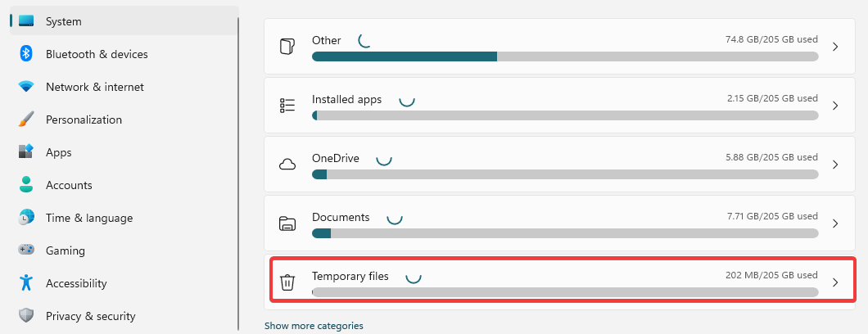The height and width of the screenshot is (334, 868).
Task: Click the Other storage usage bar
Action: click(565, 56)
